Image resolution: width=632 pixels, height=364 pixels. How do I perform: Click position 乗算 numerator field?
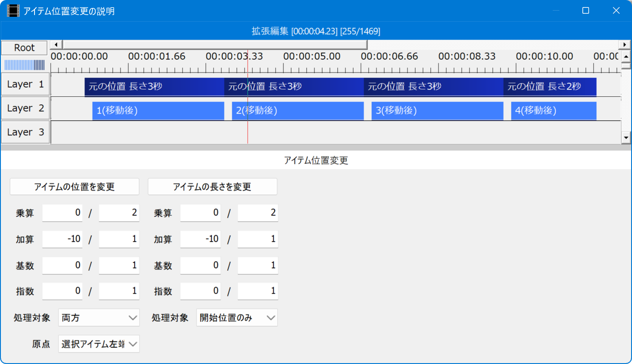pyautogui.click(x=62, y=213)
